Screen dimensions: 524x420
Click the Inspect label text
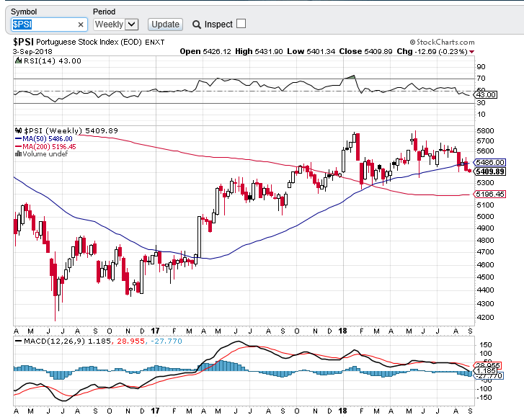218,24
